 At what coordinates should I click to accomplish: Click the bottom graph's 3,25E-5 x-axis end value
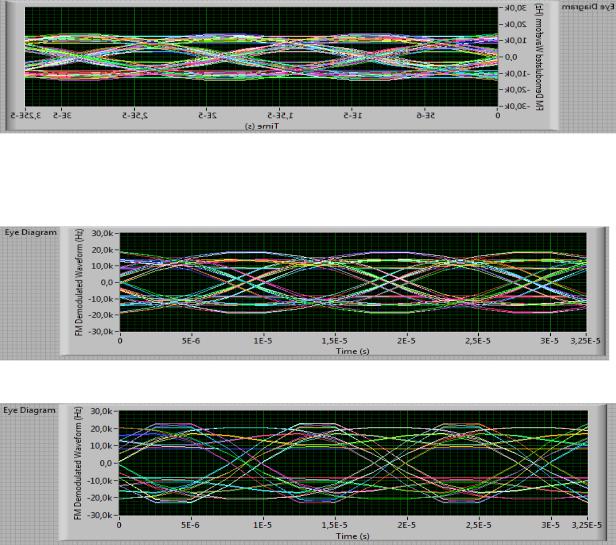[x=587, y=525]
